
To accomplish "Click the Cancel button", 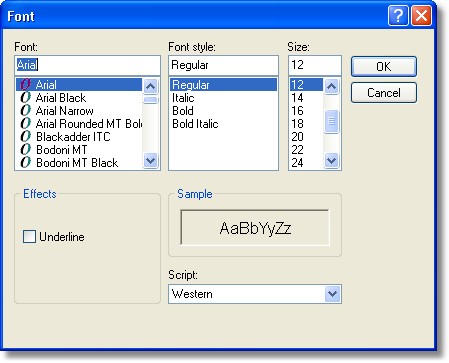I will point(384,93).
